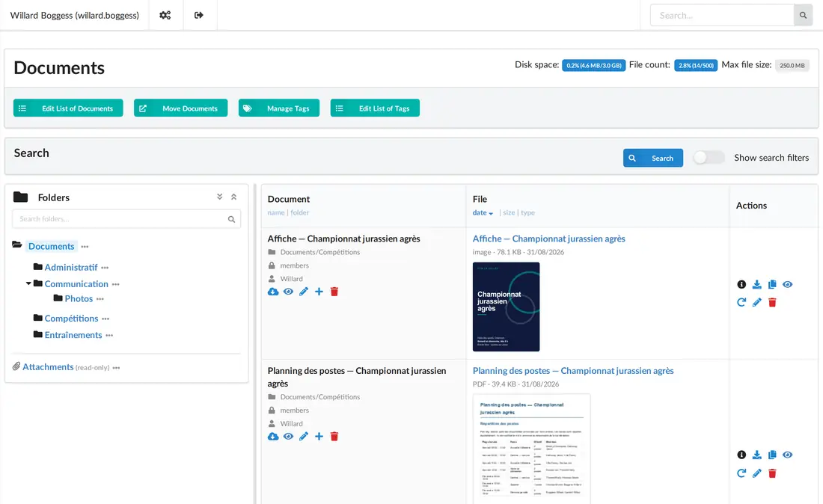Delete the Planning des postes file in Actions
This screenshot has width=823, height=504.
coord(771,473)
